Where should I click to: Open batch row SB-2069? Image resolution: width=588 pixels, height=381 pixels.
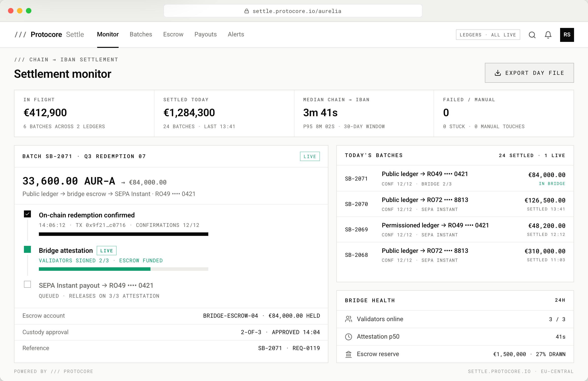coord(455,230)
